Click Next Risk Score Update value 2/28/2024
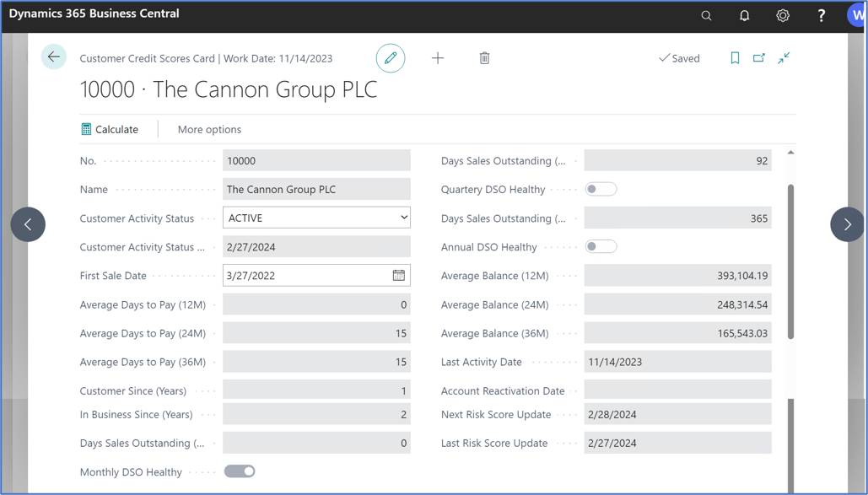The height and width of the screenshot is (495, 868). click(x=677, y=414)
